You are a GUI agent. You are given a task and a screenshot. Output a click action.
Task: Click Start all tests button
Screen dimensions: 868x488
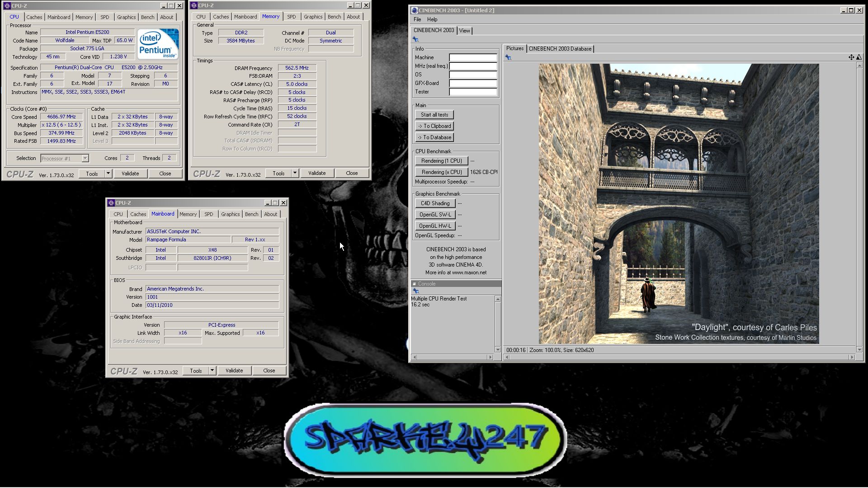tap(434, 115)
